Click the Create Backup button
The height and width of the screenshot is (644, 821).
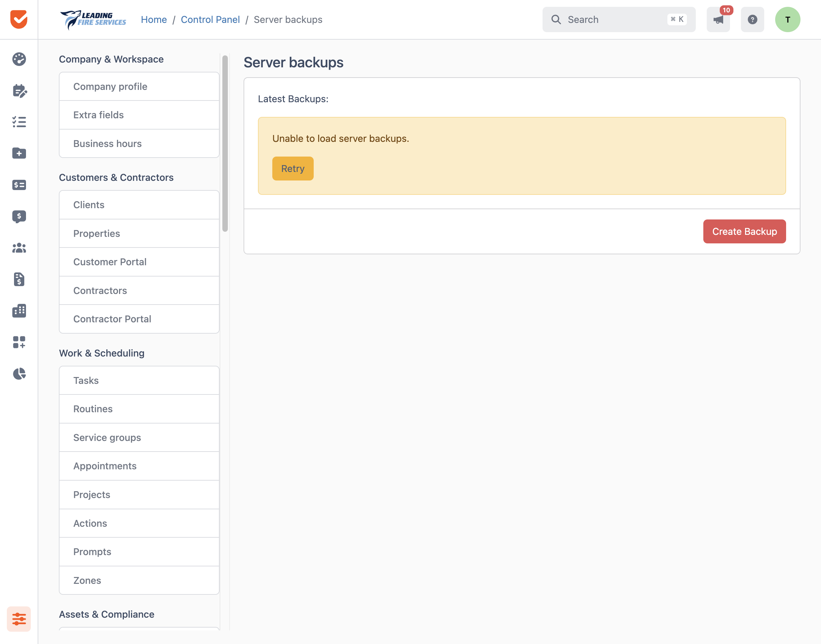point(744,231)
